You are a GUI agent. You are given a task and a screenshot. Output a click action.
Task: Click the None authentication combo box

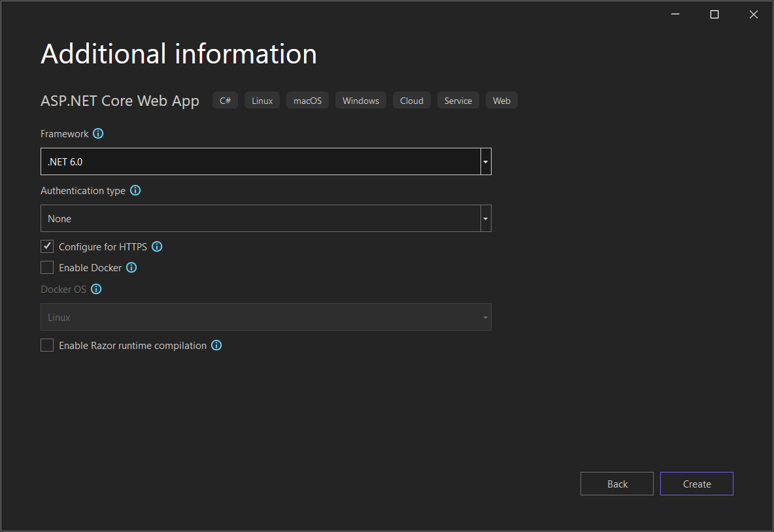265,218
